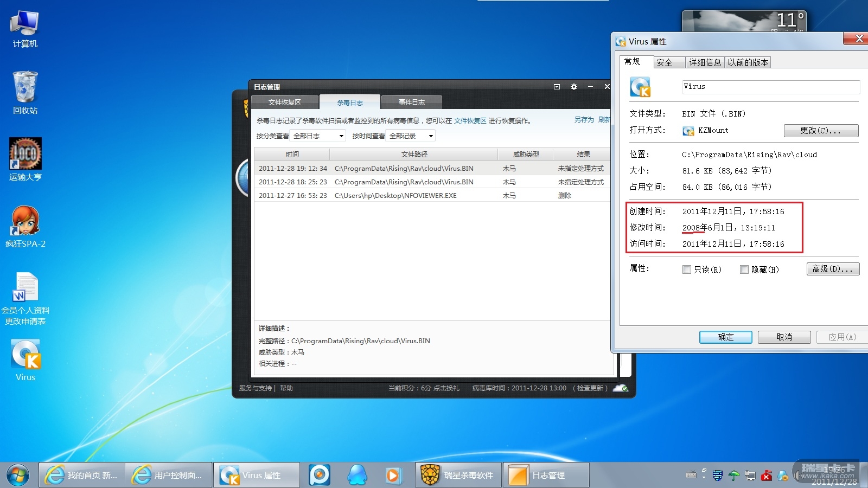Open the QQ penguin taskbar icon

(x=356, y=475)
